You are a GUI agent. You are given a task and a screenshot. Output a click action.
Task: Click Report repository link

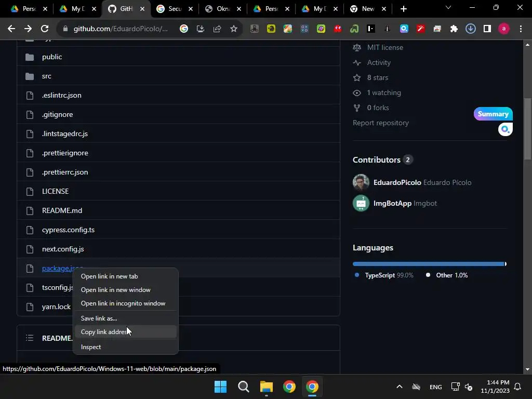point(381,123)
